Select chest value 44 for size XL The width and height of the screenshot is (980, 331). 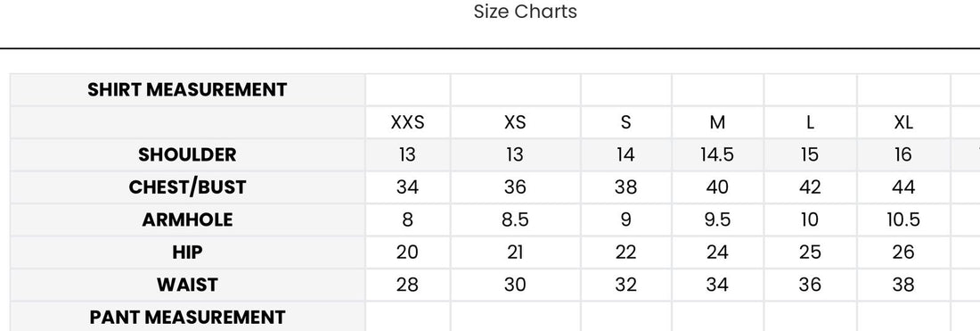(x=903, y=187)
